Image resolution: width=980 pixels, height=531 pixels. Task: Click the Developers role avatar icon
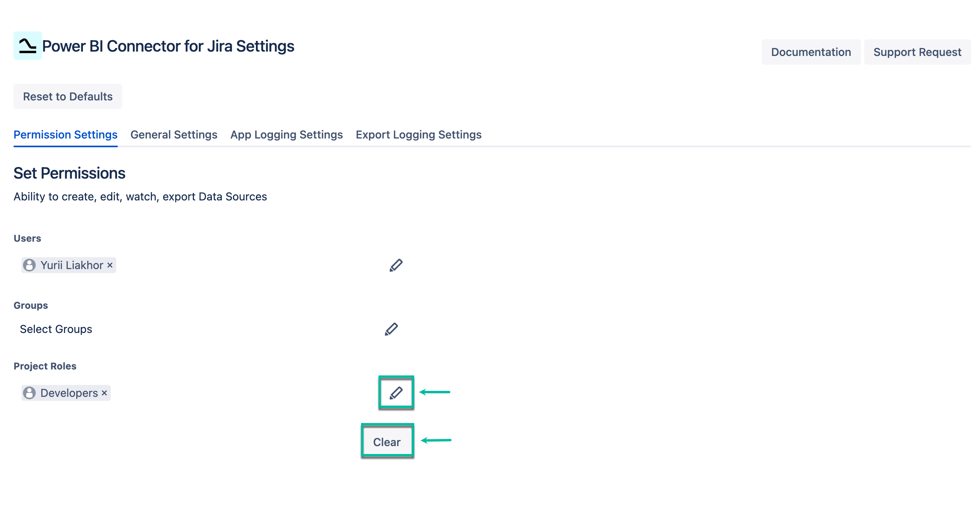click(29, 393)
